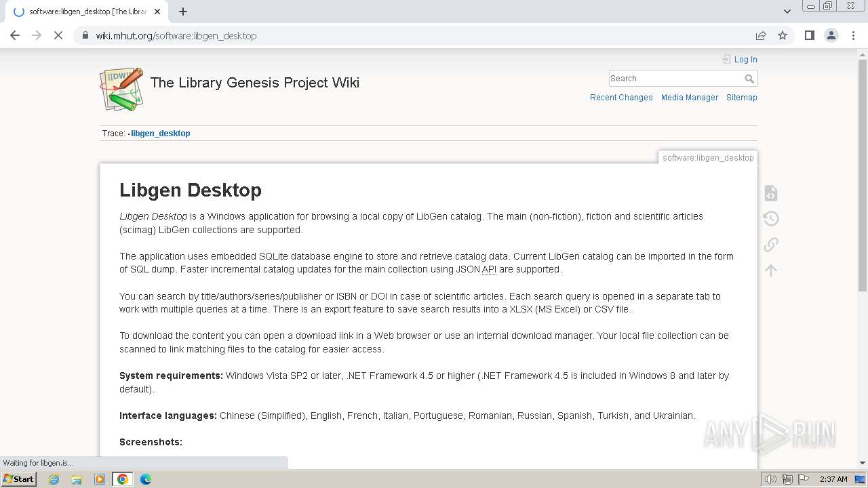The width and height of the screenshot is (868, 488).
Task: Click the scrollbar down arrow
Action: pyautogui.click(x=863, y=463)
